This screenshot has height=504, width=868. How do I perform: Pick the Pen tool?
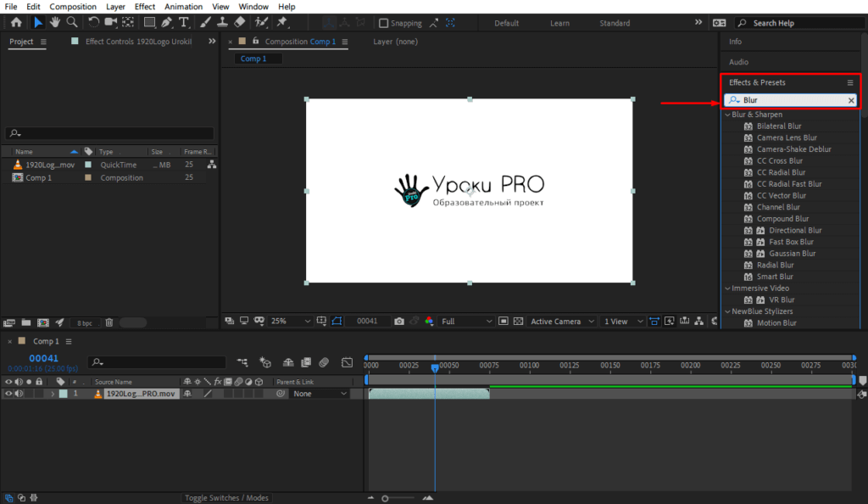pos(167,22)
